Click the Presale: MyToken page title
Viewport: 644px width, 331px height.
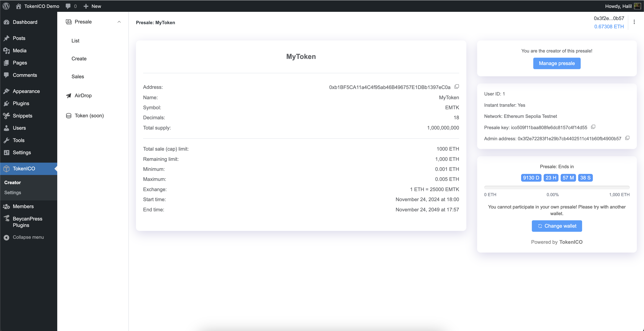click(155, 23)
